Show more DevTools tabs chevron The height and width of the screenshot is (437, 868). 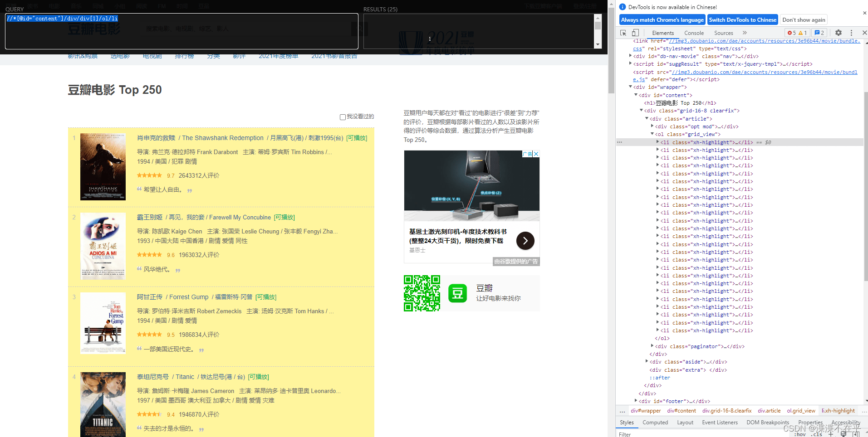tap(745, 33)
